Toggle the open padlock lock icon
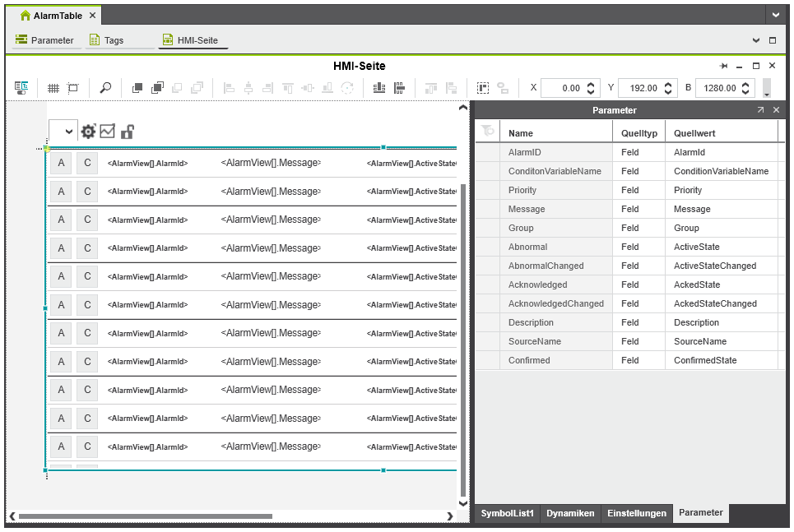Image resolution: width=794 pixels, height=532 pixels. coord(128,132)
